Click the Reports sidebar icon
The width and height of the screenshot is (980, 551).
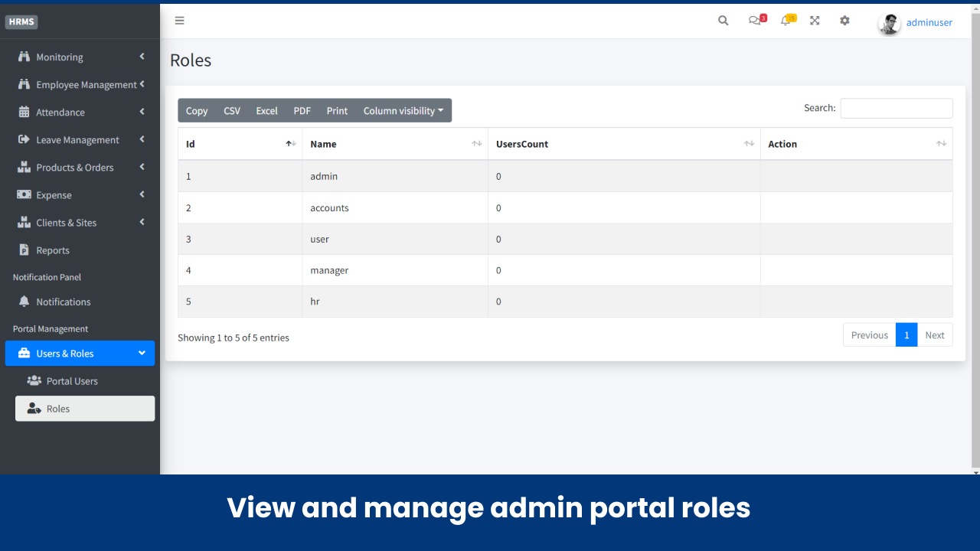[x=25, y=249]
